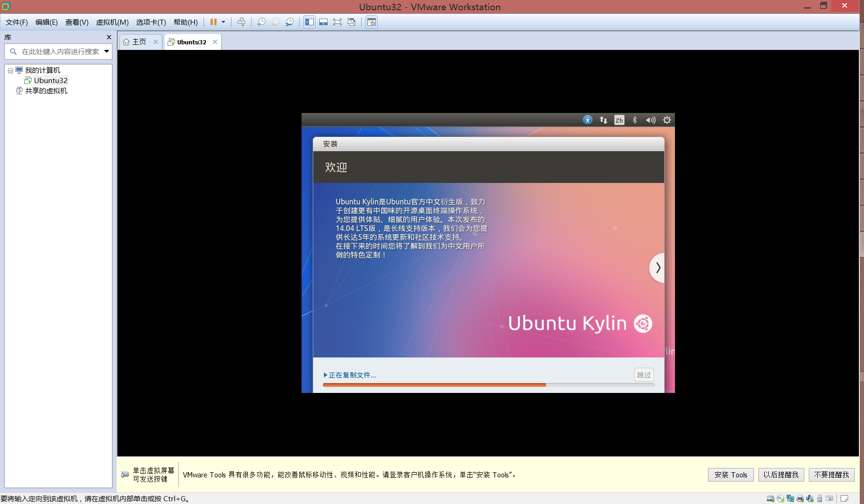Click the camera device status icon
Viewport: 864px width, 504px height.
(x=829, y=498)
